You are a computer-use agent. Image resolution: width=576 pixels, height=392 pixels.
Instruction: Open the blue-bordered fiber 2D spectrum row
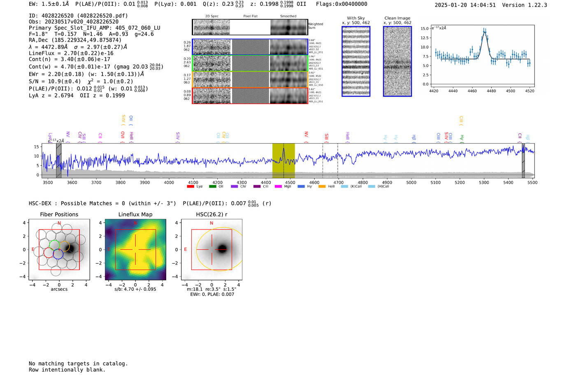250,47
